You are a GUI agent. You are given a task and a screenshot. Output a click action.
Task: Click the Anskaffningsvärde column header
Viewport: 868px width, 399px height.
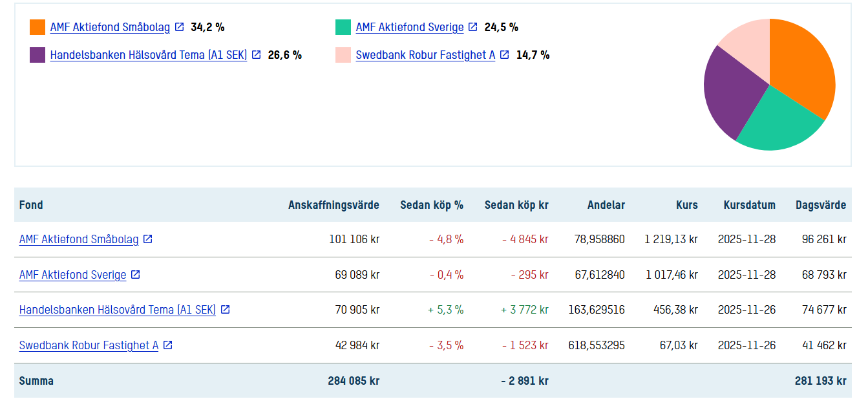(333, 205)
